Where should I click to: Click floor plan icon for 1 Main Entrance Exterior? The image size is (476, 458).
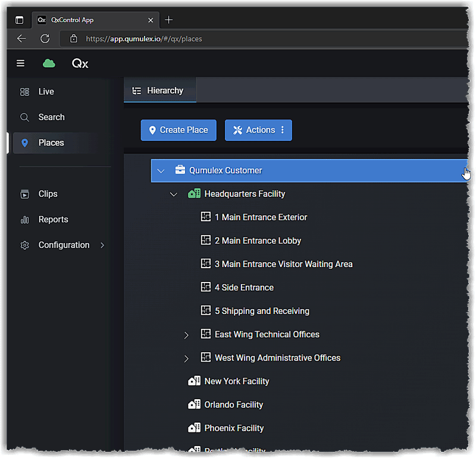click(x=206, y=217)
